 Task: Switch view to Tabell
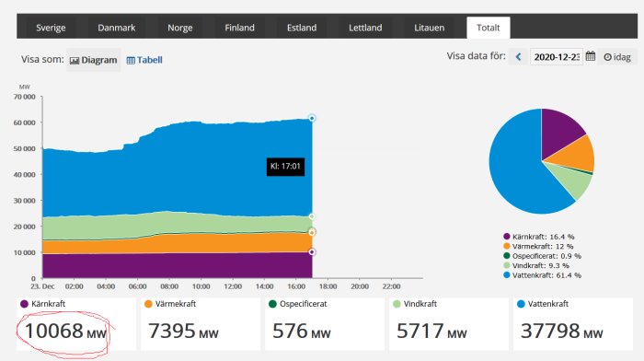[x=144, y=60]
